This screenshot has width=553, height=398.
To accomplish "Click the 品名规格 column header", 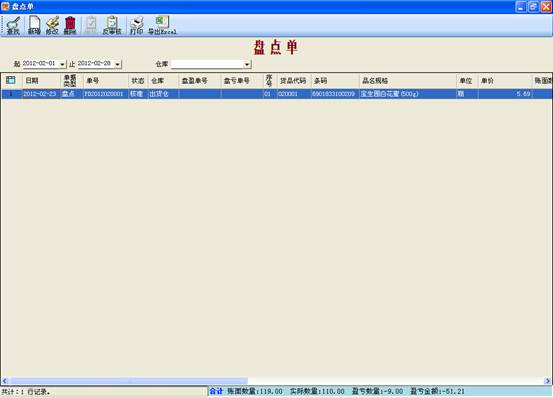I will pos(407,81).
